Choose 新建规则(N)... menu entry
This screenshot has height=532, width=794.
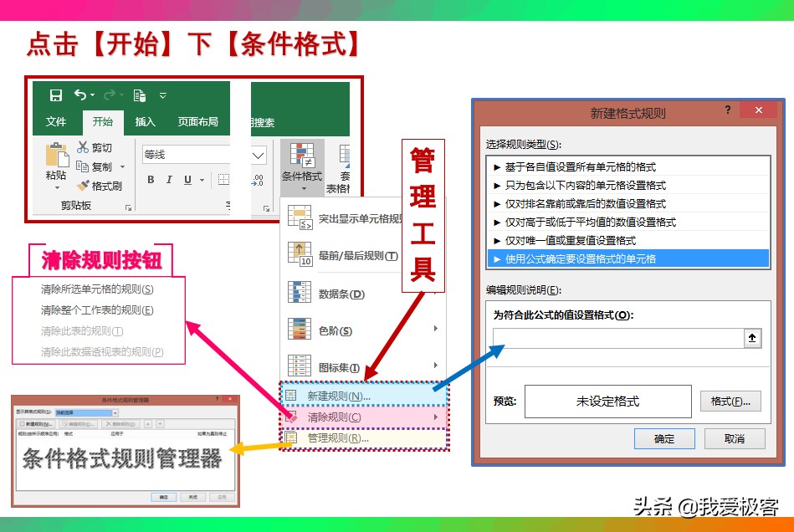pos(364,396)
